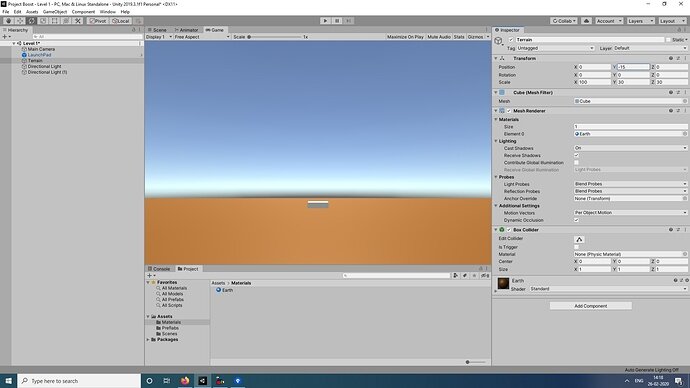690x388 pixels.
Task: Select the Rotate tool in the toolbar
Action: point(31,21)
